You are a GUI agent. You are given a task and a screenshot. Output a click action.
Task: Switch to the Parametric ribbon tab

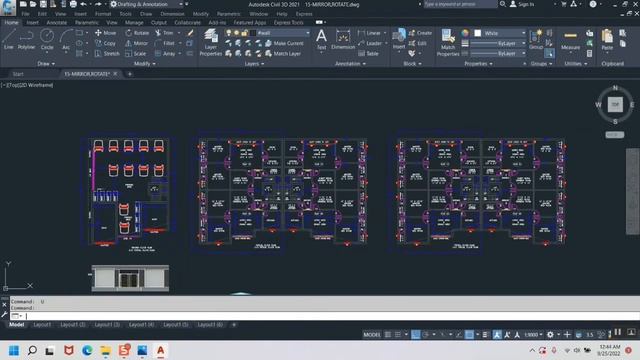click(x=87, y=22)
